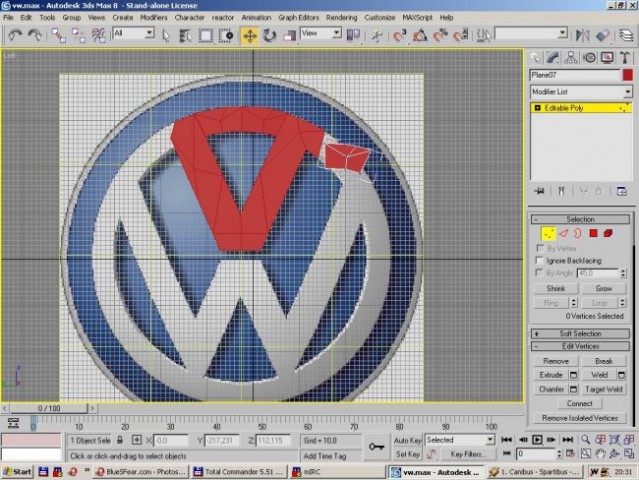Click the time slider 0 / 100 handle
The width and height of the screenshot is (639, 480).
(49, 408)
